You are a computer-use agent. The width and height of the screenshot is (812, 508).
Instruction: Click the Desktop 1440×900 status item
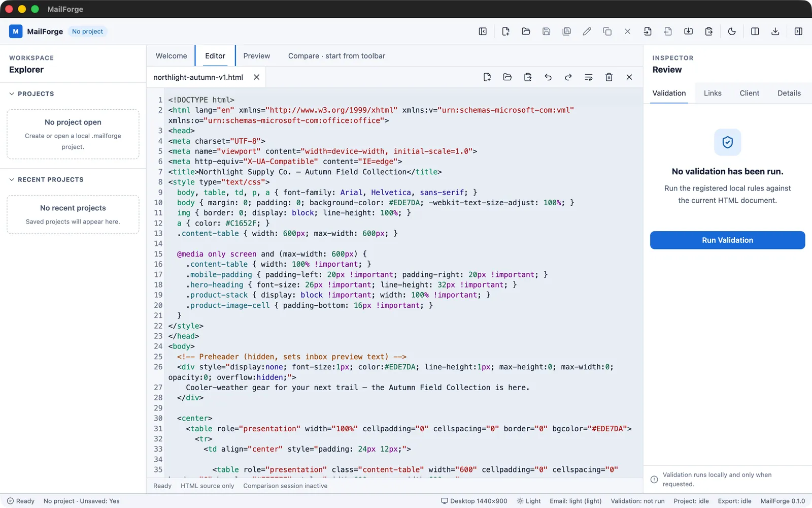(474, 501)
